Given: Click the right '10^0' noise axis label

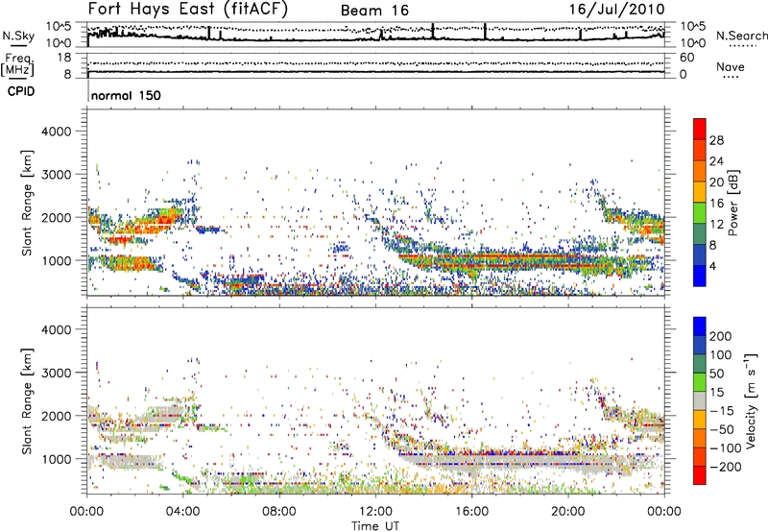Looking at the screenshot, I should click(693, 43).
